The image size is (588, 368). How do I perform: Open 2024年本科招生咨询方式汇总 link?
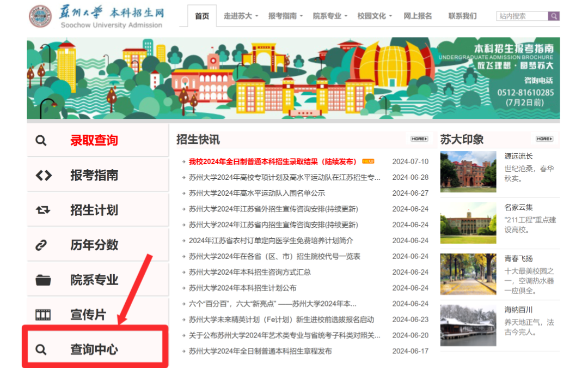click(x=250, y=272)
